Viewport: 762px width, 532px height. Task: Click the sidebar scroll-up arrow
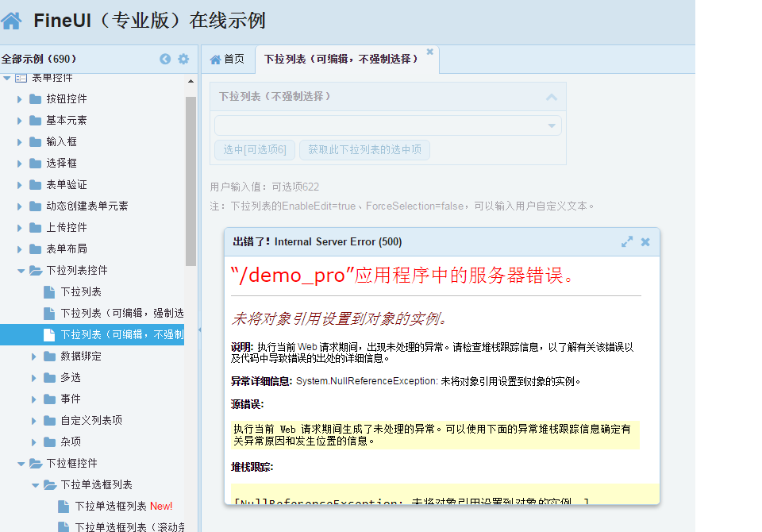click(190, 81)
